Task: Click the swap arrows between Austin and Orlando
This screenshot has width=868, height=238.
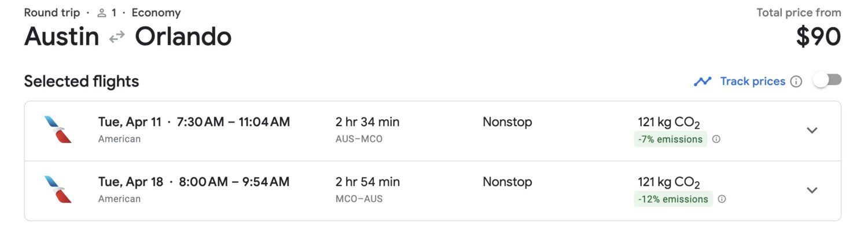Action: coord(117,37)
